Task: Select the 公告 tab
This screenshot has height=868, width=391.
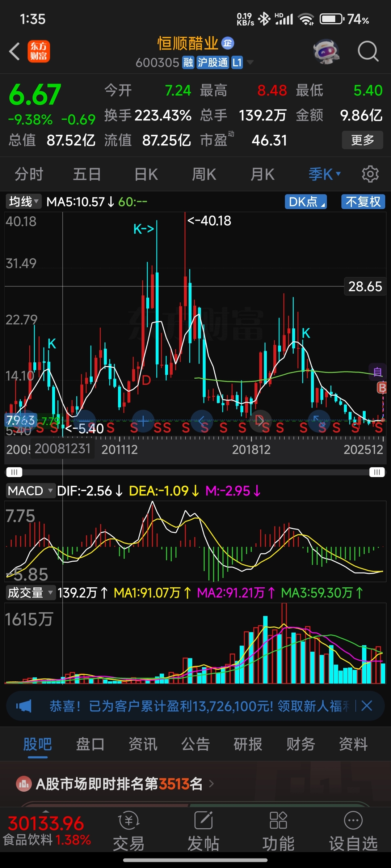Action: click(x=195, y=744)
